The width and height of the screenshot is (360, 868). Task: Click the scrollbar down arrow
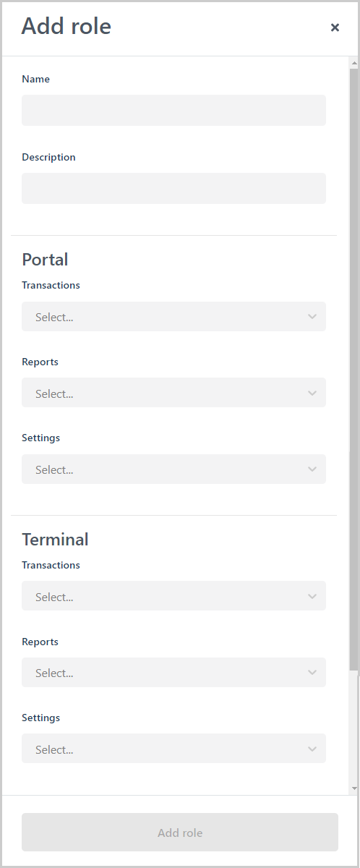click(353, 788)
